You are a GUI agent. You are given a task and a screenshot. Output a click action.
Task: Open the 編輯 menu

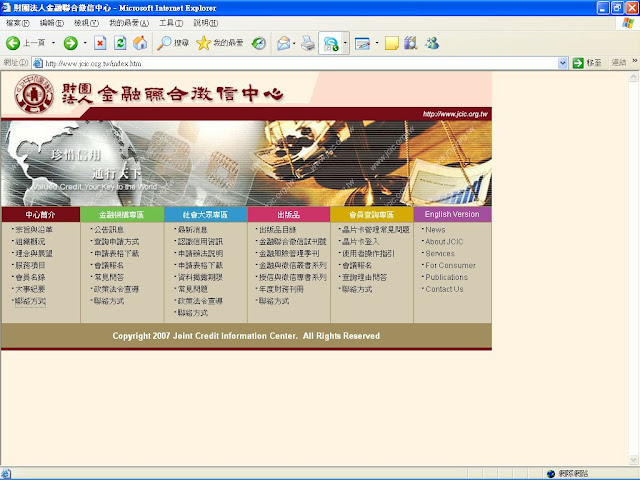(x=51, y=23)
